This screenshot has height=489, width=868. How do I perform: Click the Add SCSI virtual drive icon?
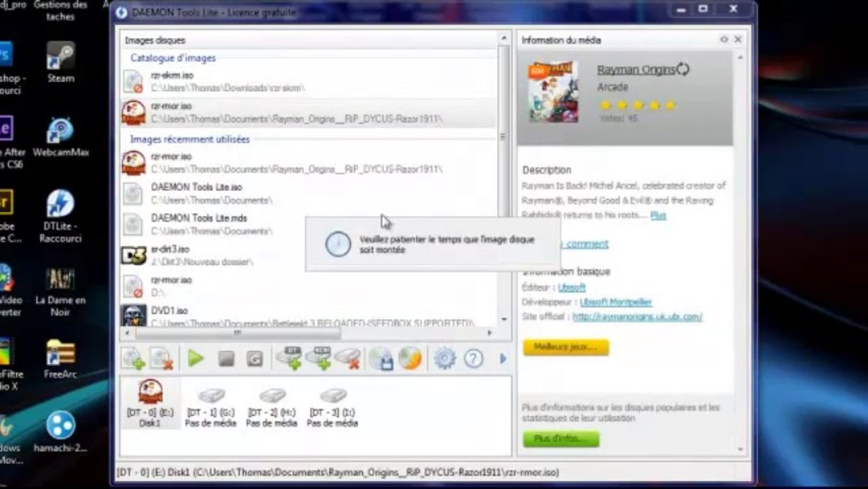pyautogui.click(x=318, y=357)
